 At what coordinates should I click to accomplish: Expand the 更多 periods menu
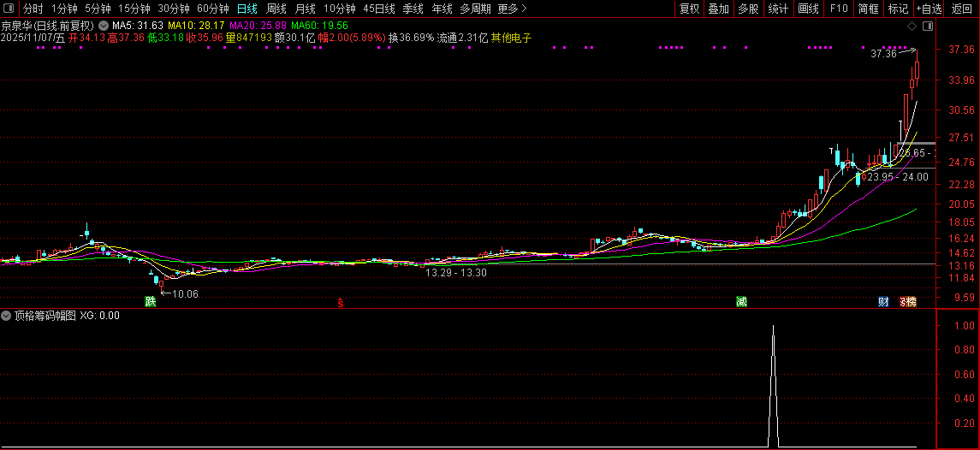[513, 9]
